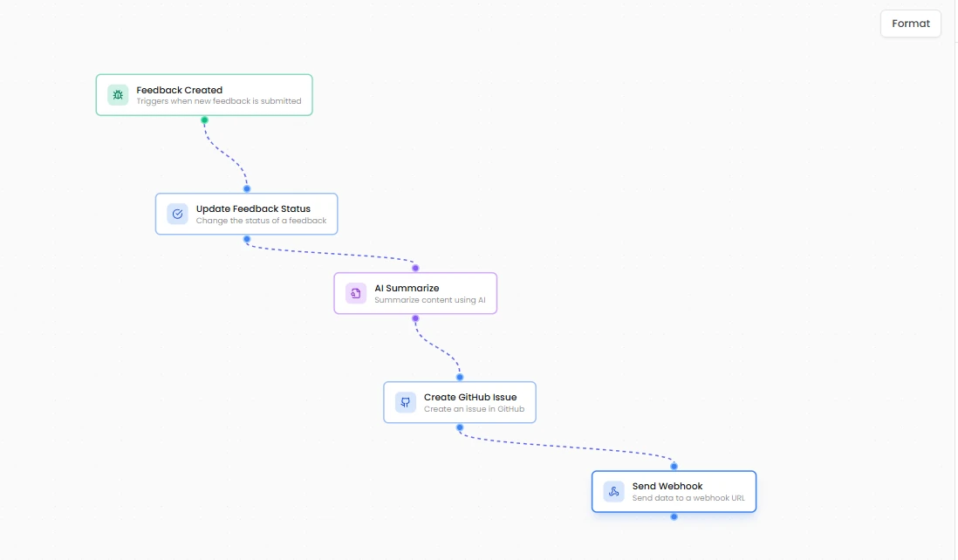Image resolution: width=958 pixels, height=560 pixels.
Task: Click the green bug icon on Feedback Created
Action: point(118,95)
